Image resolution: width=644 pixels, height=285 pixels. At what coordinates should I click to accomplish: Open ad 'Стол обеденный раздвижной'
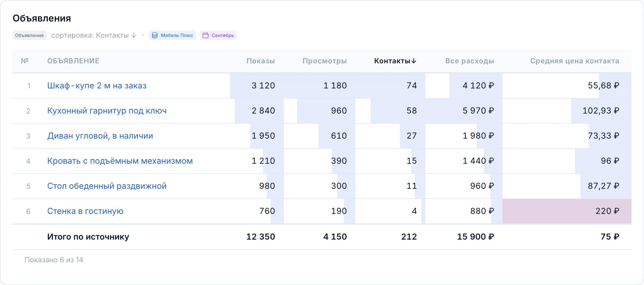[x=107, y=186]
